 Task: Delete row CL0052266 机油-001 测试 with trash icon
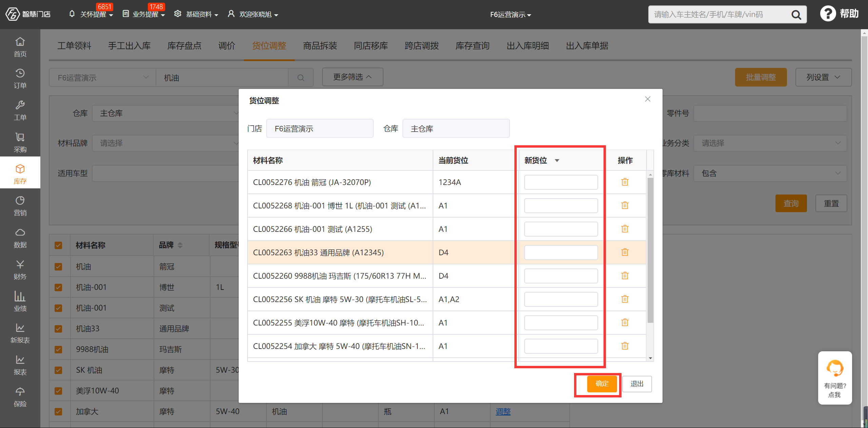(x=625, y=229)
